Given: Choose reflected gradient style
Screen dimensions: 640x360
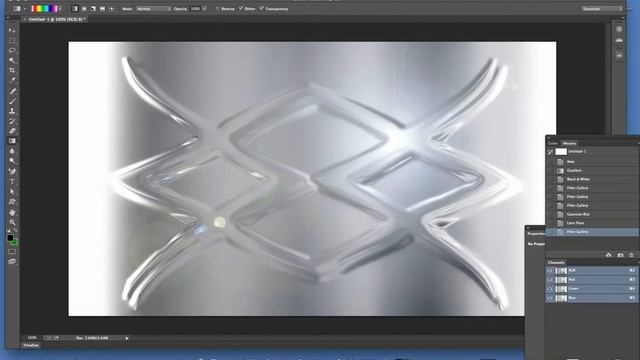Looking at the screenshot, I should point(102,9).
